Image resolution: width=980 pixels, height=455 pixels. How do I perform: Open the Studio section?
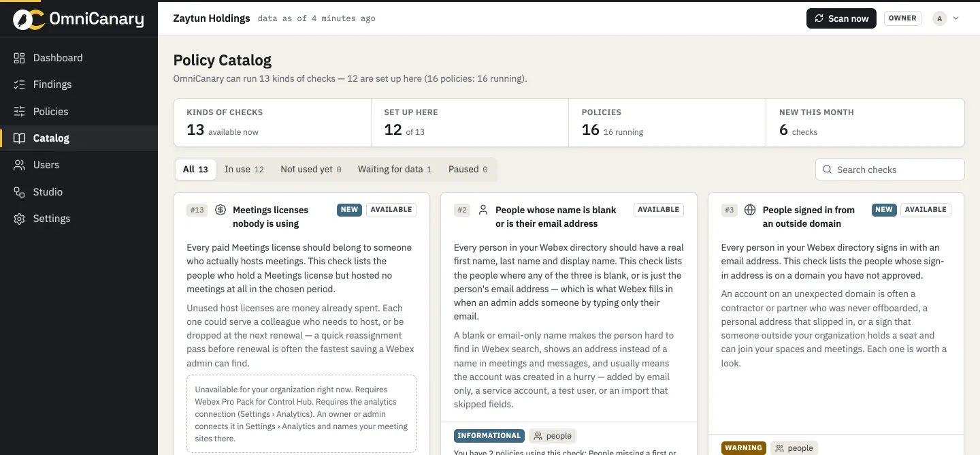point(79,192)
